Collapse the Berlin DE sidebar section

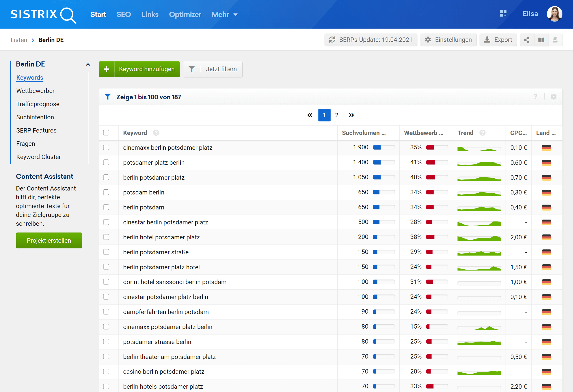(88, 65)
